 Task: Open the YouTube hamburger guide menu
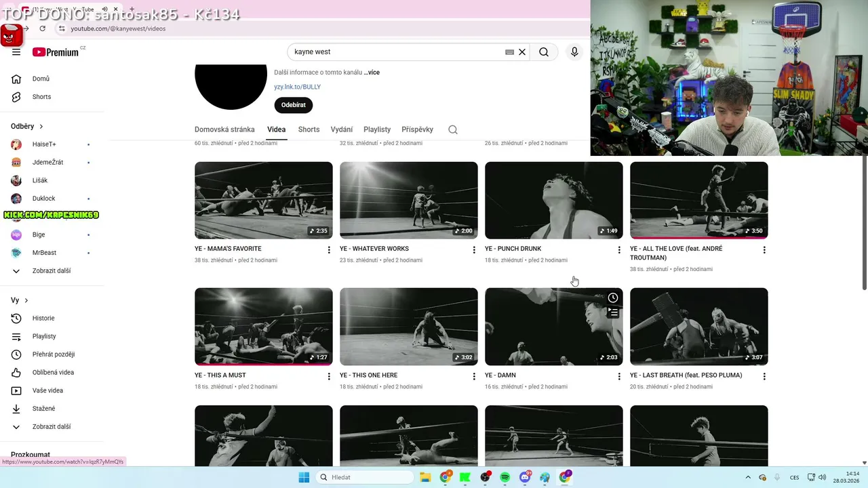point(16,52)
